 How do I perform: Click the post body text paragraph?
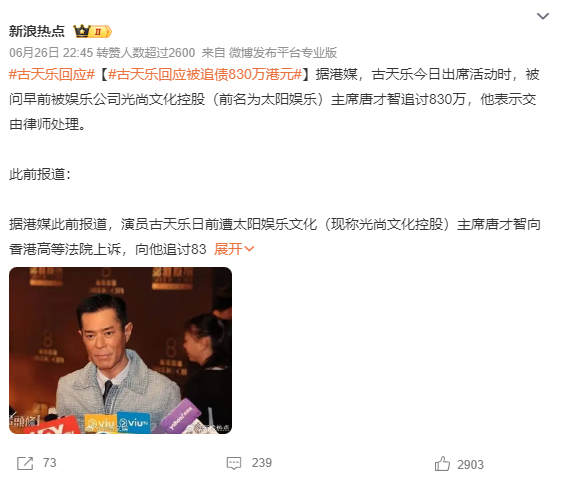click(274, 99)
